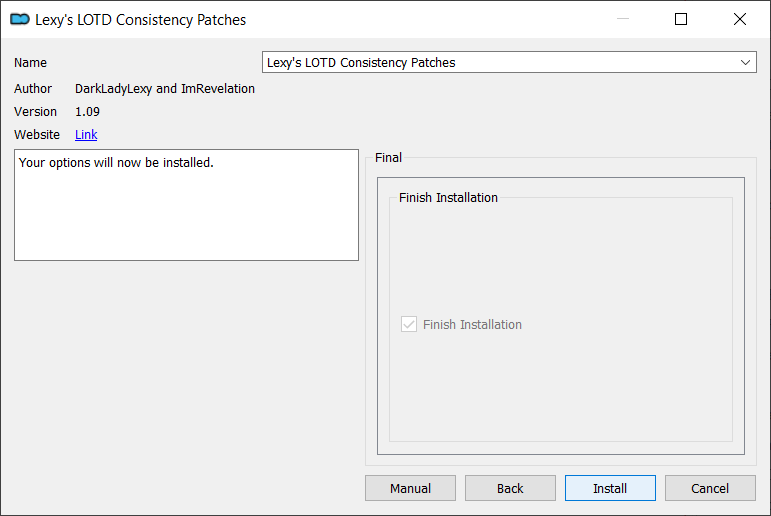Cancel the installation
The height and width of the screenshot is (516, 771).
click(710, 488)
